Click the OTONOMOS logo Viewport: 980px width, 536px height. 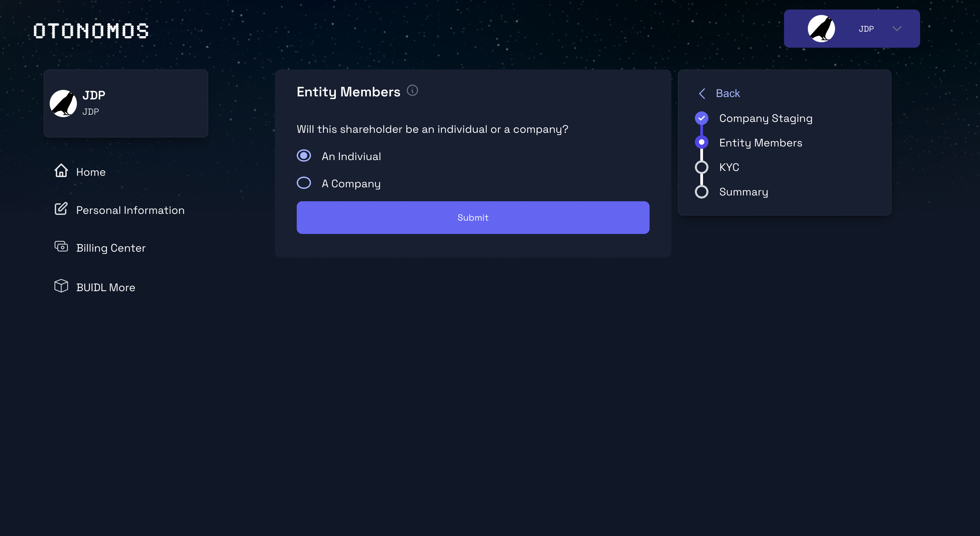(x=91, y=30)
